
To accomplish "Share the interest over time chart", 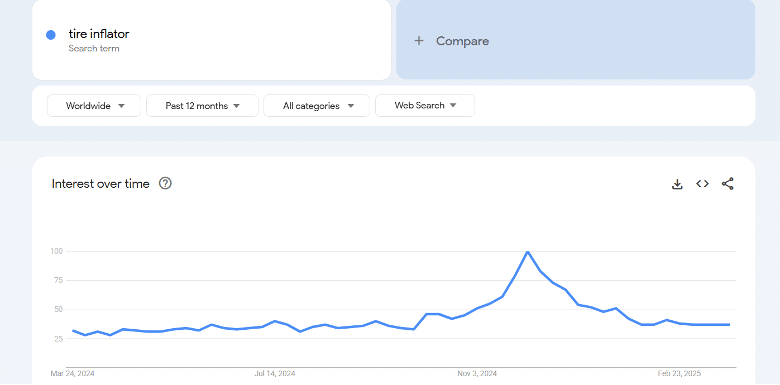I will point(727,184).
